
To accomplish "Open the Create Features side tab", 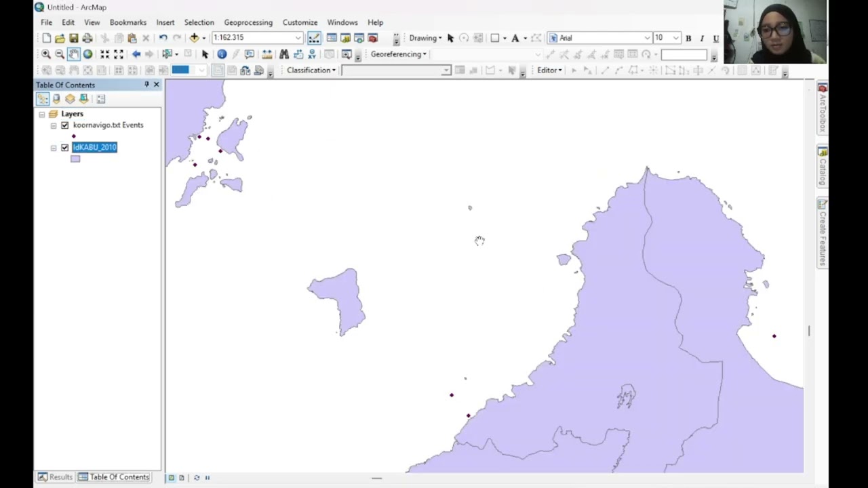I will (x=823, y=233).
